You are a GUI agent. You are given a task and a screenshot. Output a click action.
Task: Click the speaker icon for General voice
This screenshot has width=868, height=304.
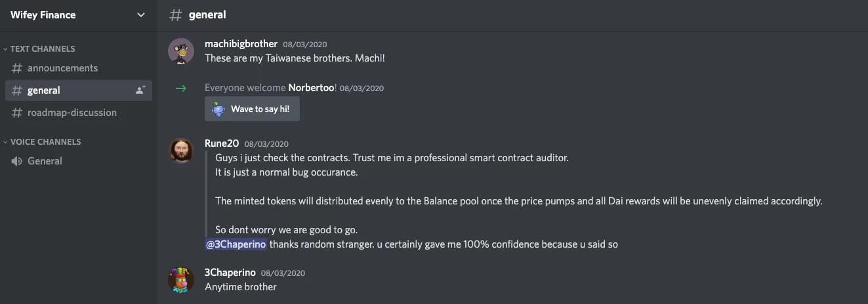click(x=17, y=161)
